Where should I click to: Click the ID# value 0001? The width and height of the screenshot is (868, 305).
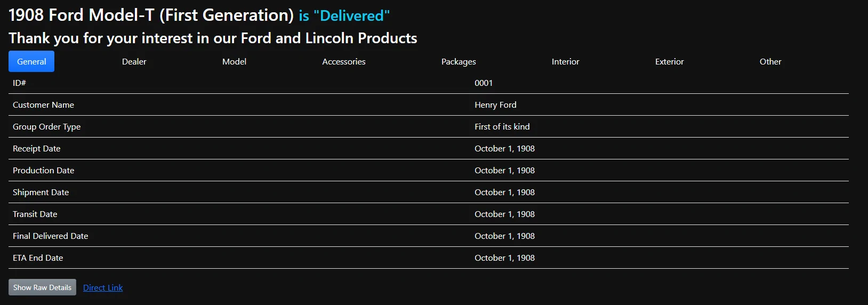tap(484, 83)
